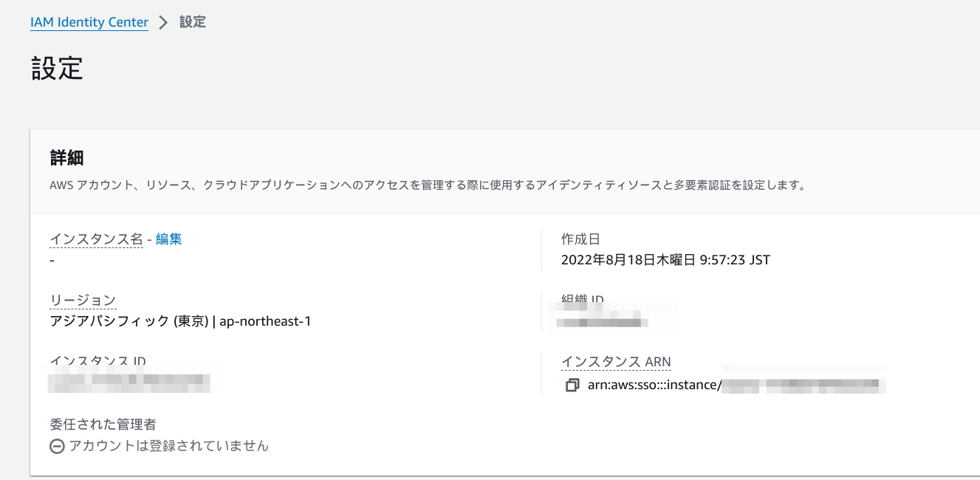Click the 委任された管理者 label
Image resolution: width=980 pixels, height=480 pixels.
pyautogui.click(x=103, y=424)
